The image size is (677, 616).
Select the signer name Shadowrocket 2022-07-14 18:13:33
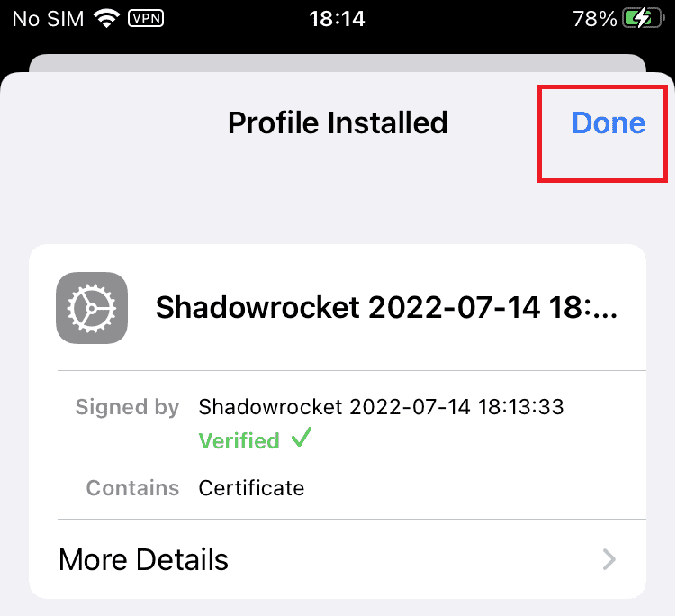(x=381, y=407)
